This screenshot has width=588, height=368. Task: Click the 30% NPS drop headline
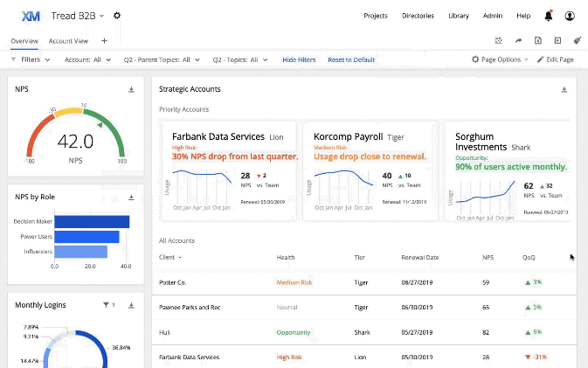[x=235, y=156]
